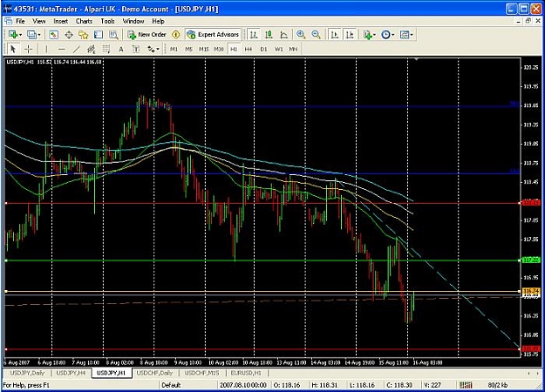Select the Text Label 'T' tool
The width and height of the screenshot is (545, 392).
point(136,50)
